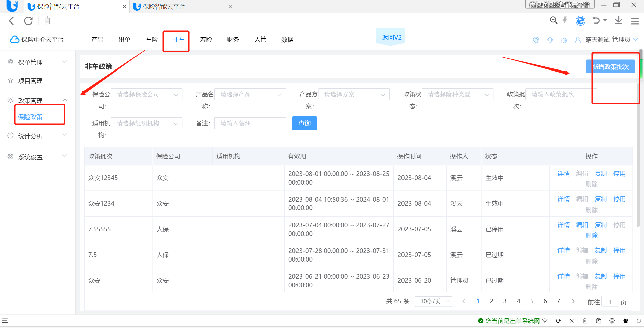Screen dimensions: 644x328
Task: Click the blue 查询 search button
Action: click(305, 123)
